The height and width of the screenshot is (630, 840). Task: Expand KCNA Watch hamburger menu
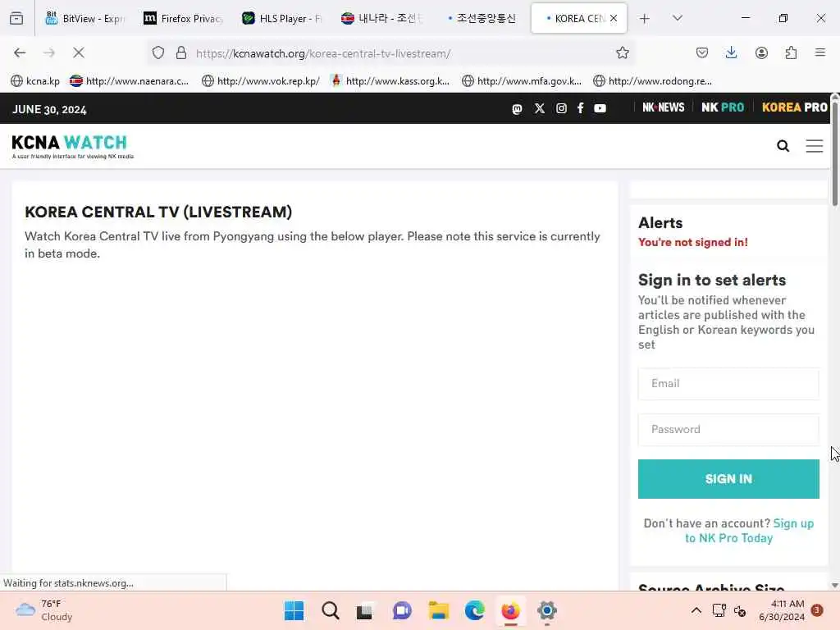[815, 146]
